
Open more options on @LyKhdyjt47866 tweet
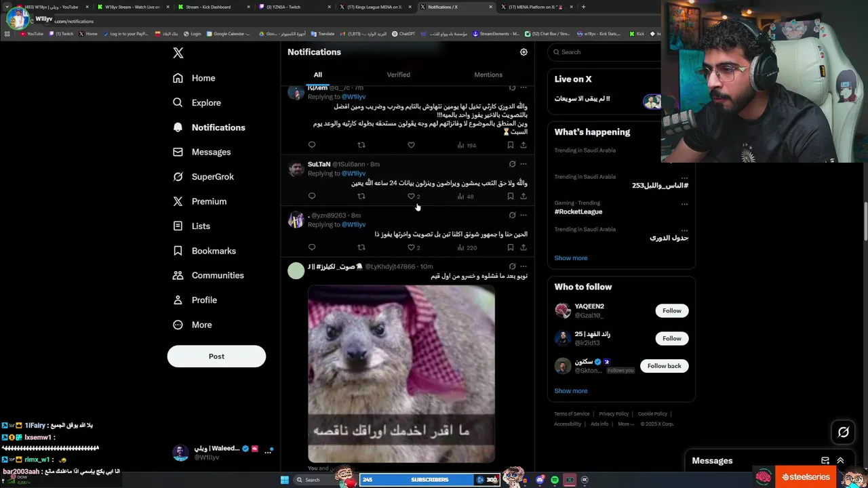pos(524,266)
